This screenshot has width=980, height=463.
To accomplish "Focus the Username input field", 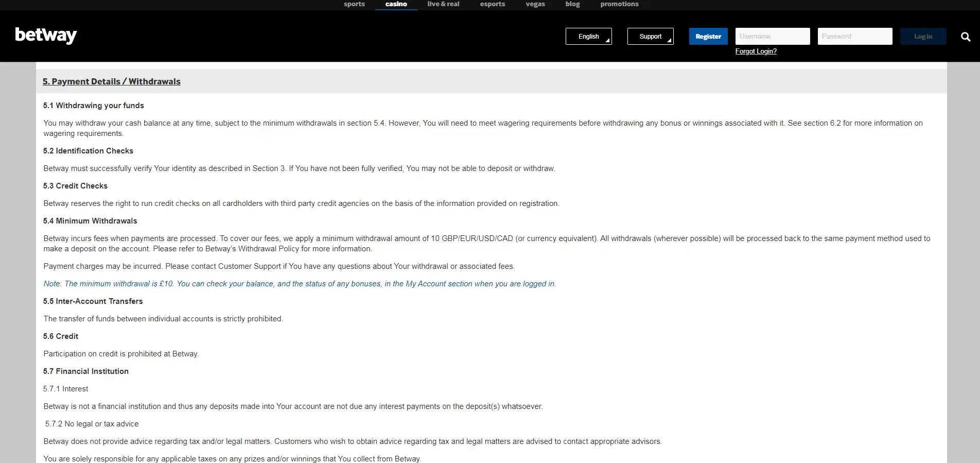I will (x=773, y=36).
